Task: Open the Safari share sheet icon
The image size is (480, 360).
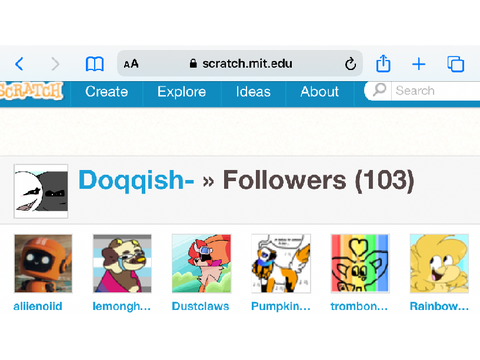Action: tap(383, 63)
